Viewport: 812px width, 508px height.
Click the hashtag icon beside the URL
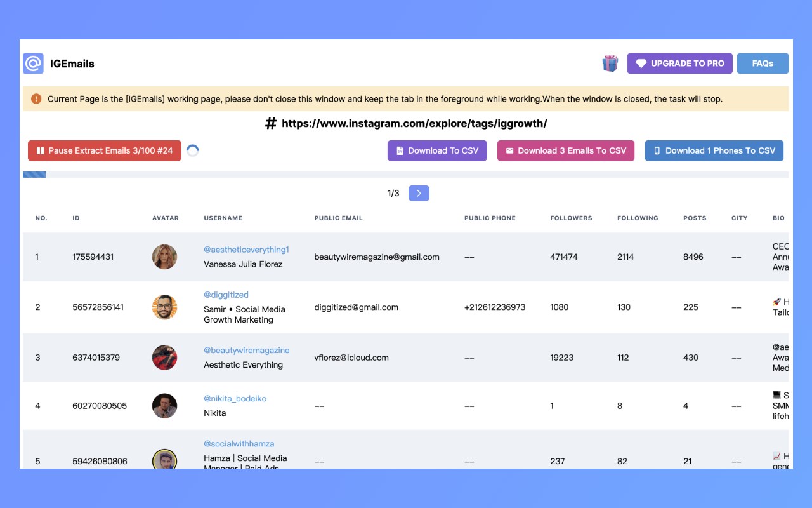[x=271, y=123]
